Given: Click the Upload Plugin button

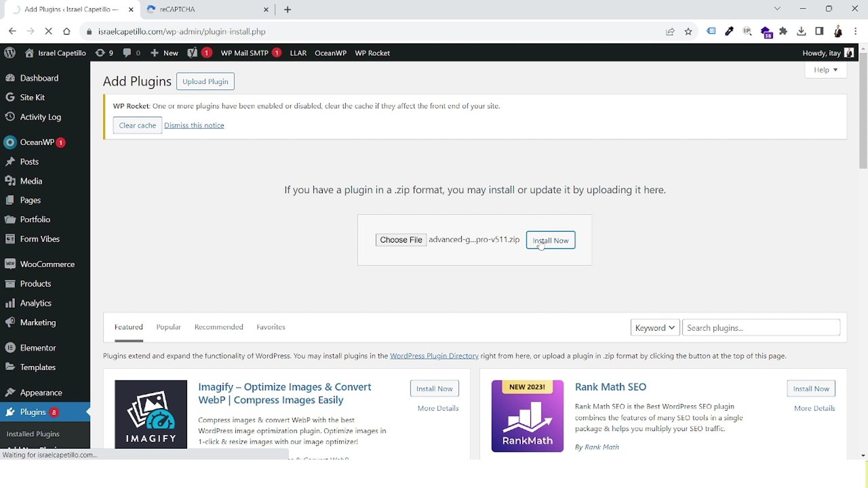Looking at the screenshot, I should [x=205, y=81].
